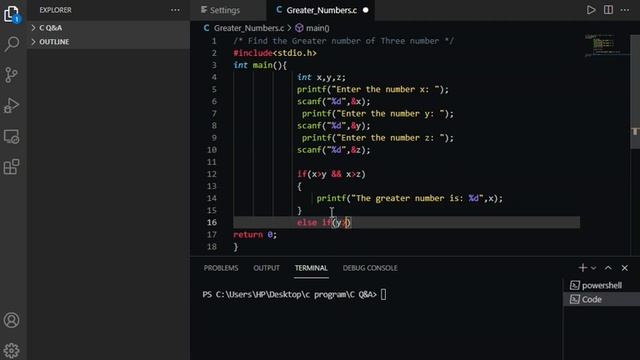
Task: Run the code with the play button
Action: (x=591, y=10)
